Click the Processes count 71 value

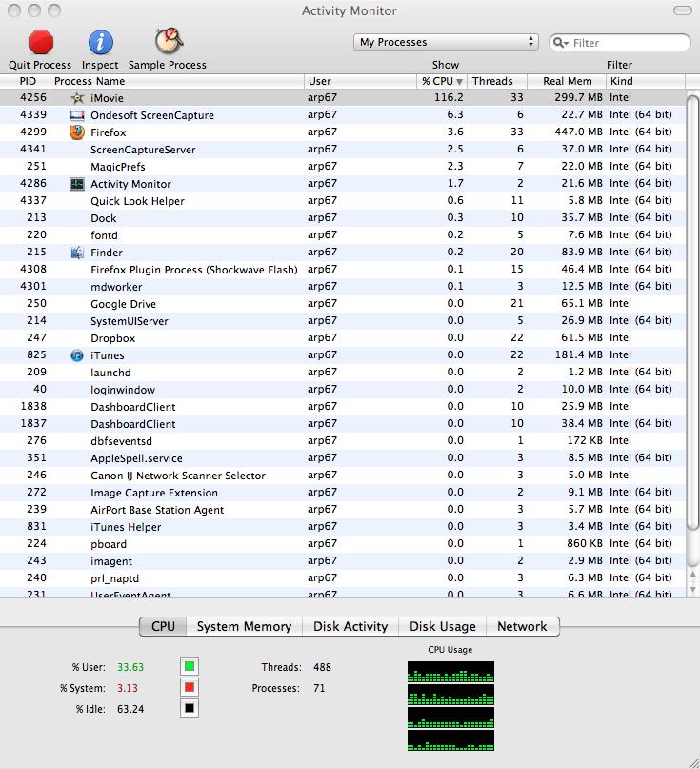tap(319, 688)
